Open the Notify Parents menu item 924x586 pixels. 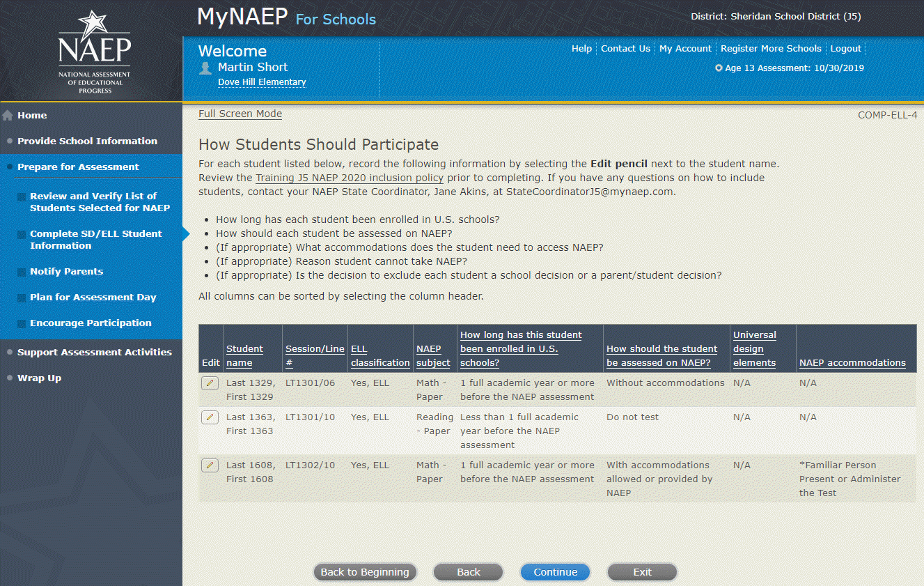pos(66,271)
